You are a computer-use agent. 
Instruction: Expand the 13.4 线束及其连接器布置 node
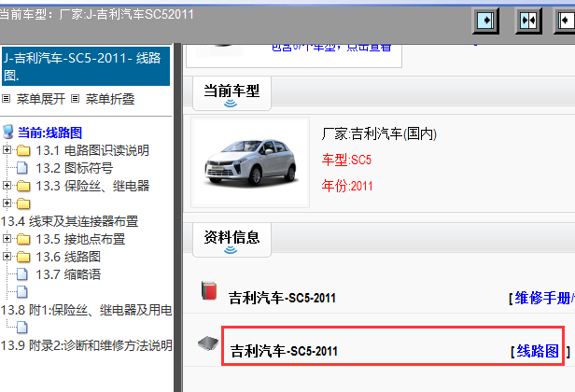[x=7, y=203]
